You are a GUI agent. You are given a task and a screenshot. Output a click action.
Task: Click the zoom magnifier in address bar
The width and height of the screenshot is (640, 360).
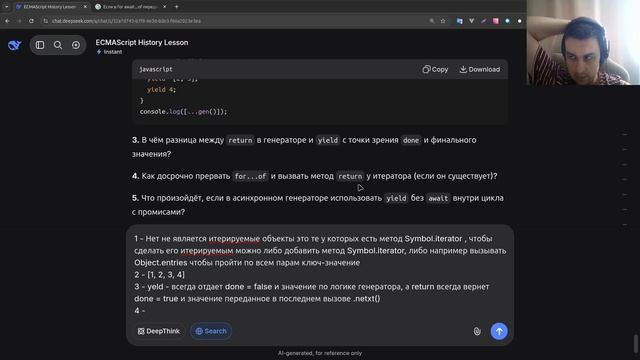pos(432,21)
